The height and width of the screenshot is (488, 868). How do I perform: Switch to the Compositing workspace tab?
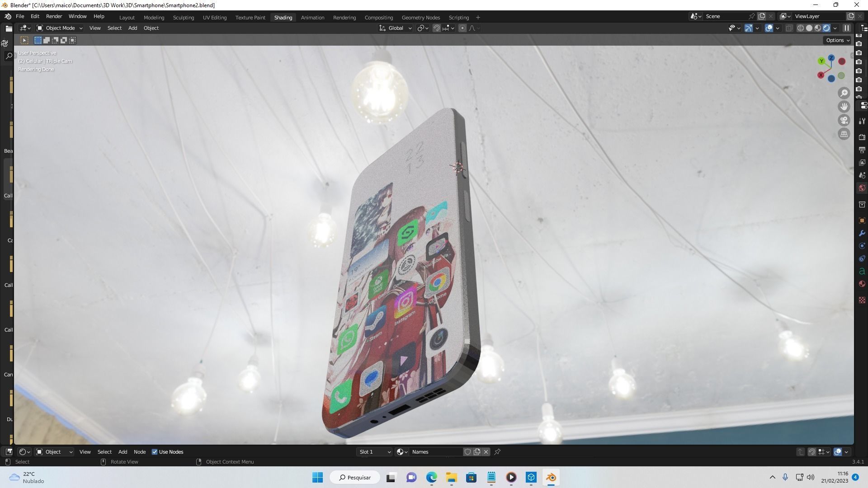(379, 18)
